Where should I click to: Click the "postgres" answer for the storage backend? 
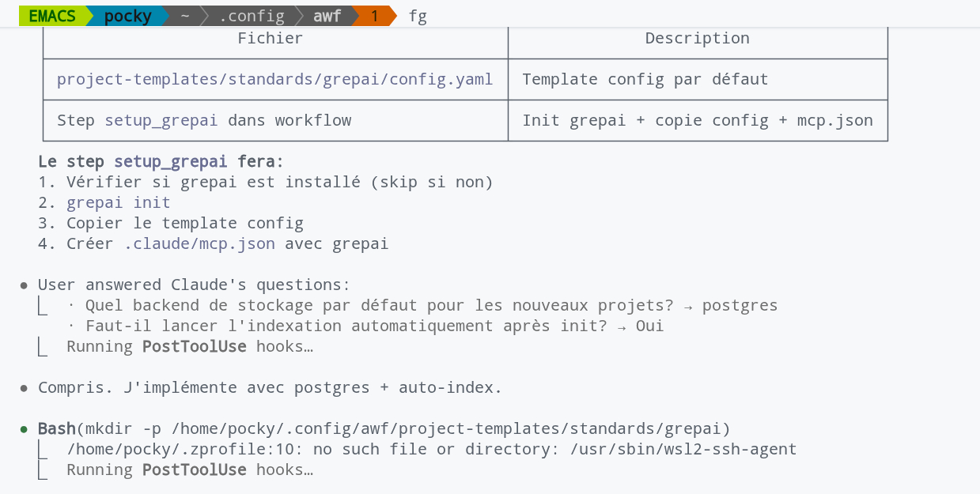tap(740, 306)
